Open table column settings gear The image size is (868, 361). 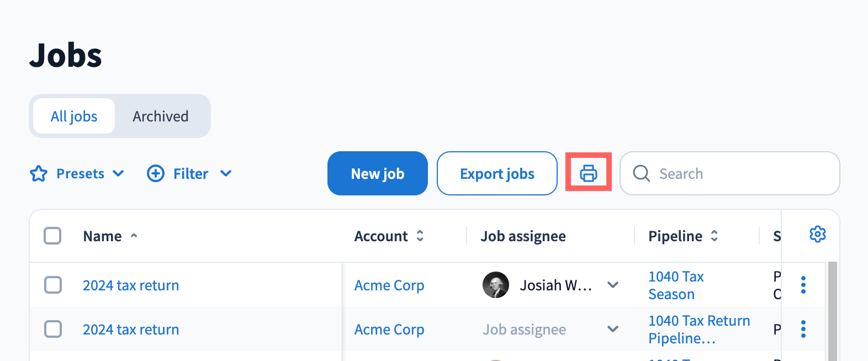817,234
